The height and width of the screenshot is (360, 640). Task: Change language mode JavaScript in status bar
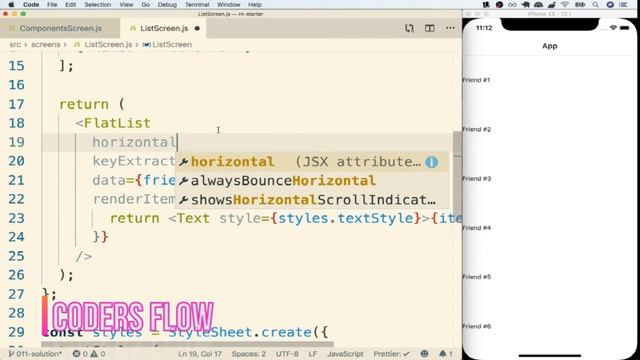[x=345, y=353]
